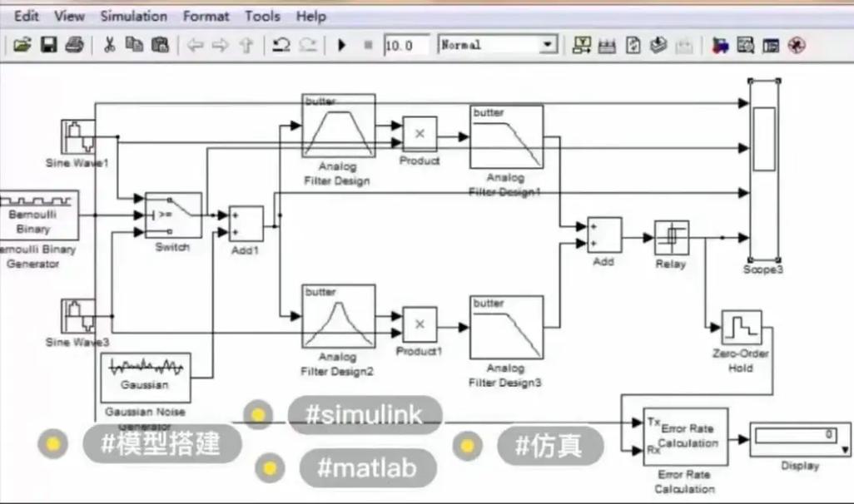The height and width of the screenshot is (504, 854).
Task: Cut the selected block
Action: click(x=109, y=46)
